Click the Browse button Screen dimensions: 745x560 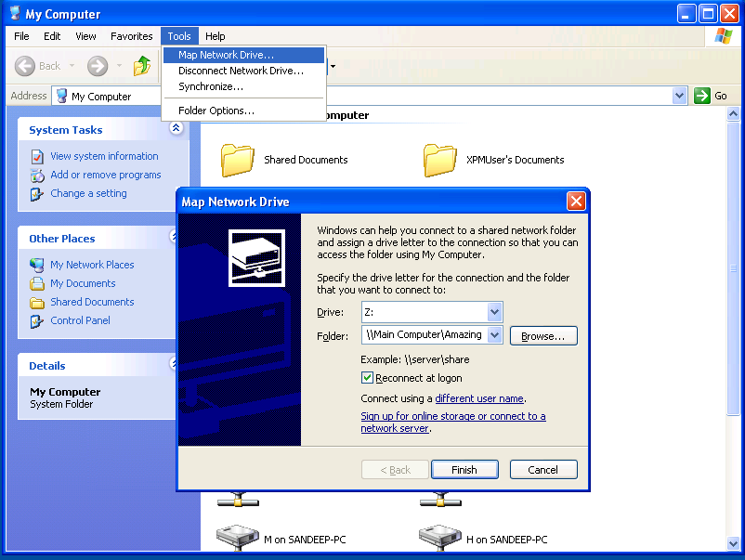point(543,336)
